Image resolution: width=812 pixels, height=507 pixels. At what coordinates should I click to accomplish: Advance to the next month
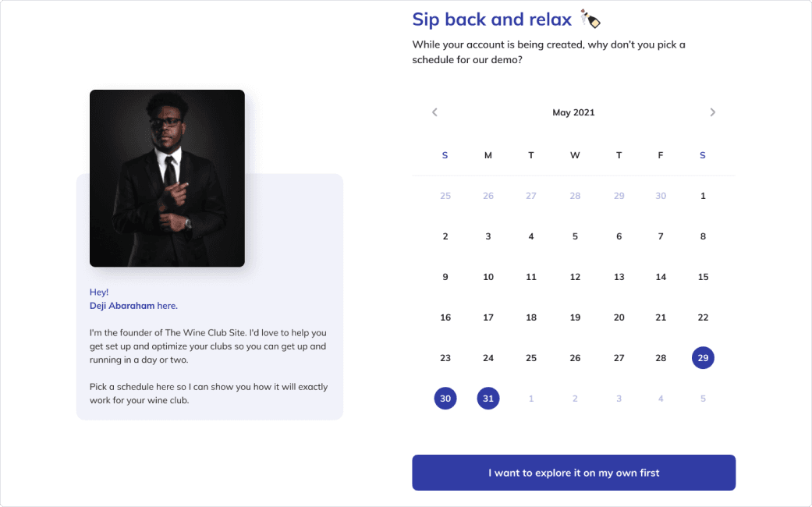pyautogui.click(x=712, y=112)
